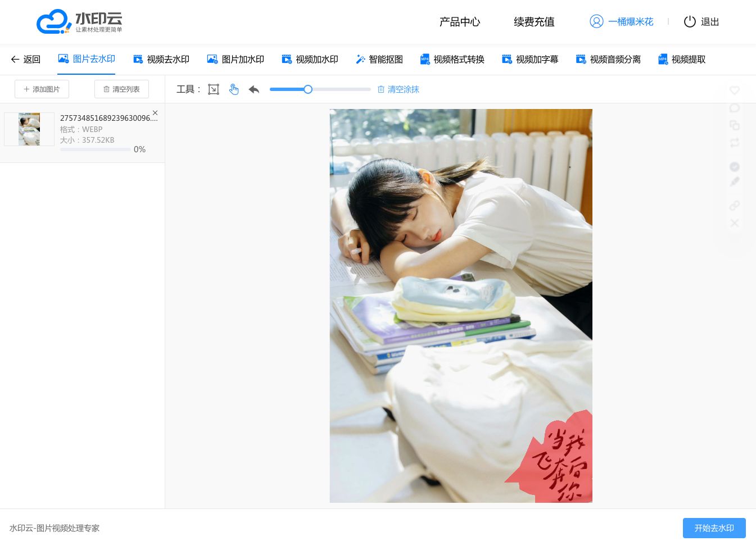756x541 pixels.
Task: Click 退出 to log out
Action: point(710,22)
